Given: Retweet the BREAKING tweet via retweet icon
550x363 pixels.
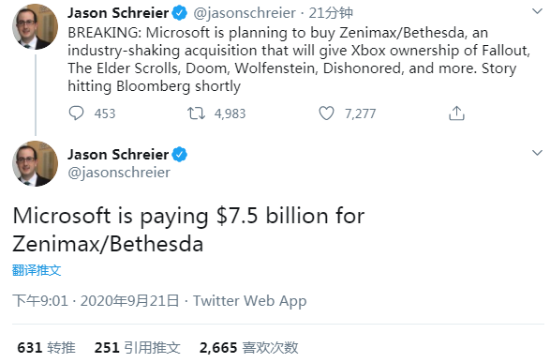Looking at the screenshot, I should click(196, 113).
